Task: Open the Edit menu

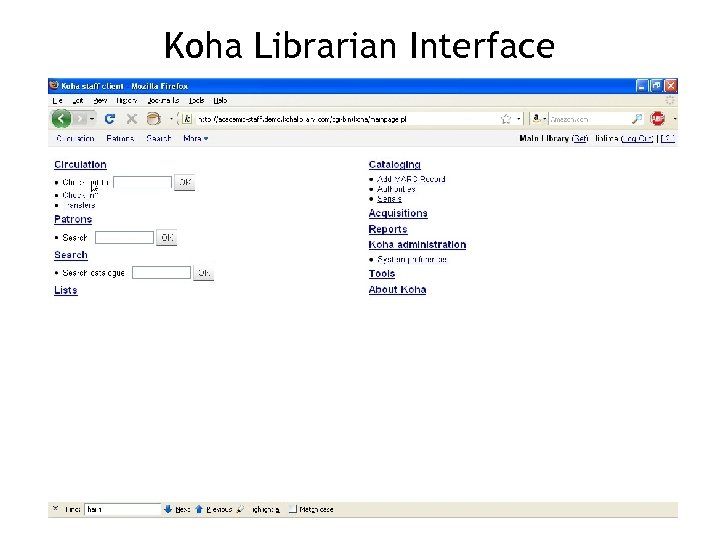Action: tap(78, 100)
